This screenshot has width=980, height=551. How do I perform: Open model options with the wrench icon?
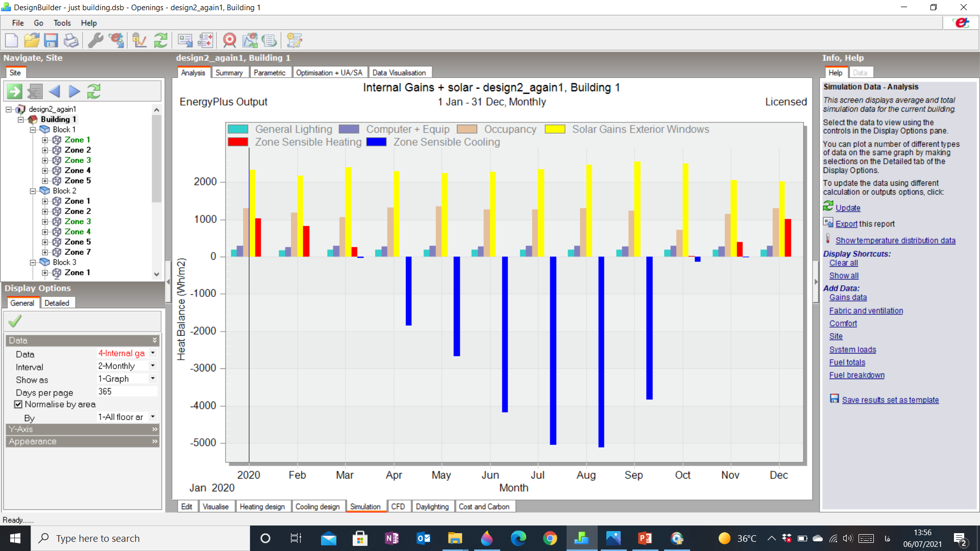pyautogui.click(x=95, y=40)
